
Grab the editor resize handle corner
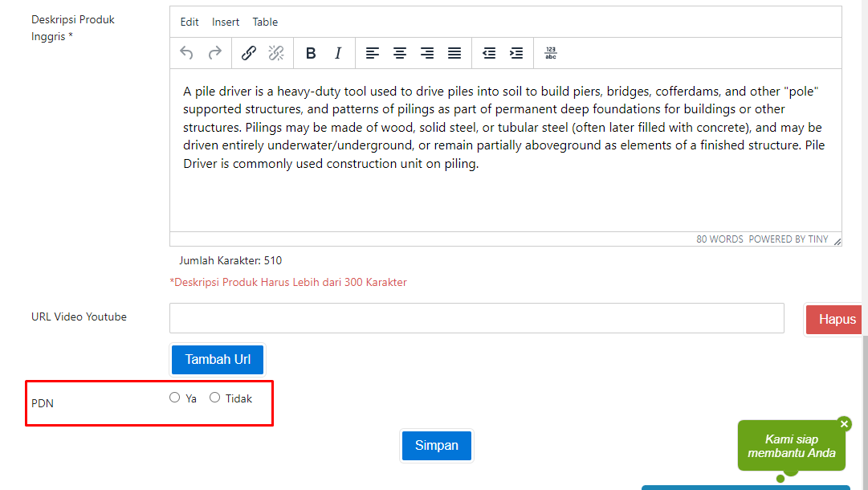(837, 241)
